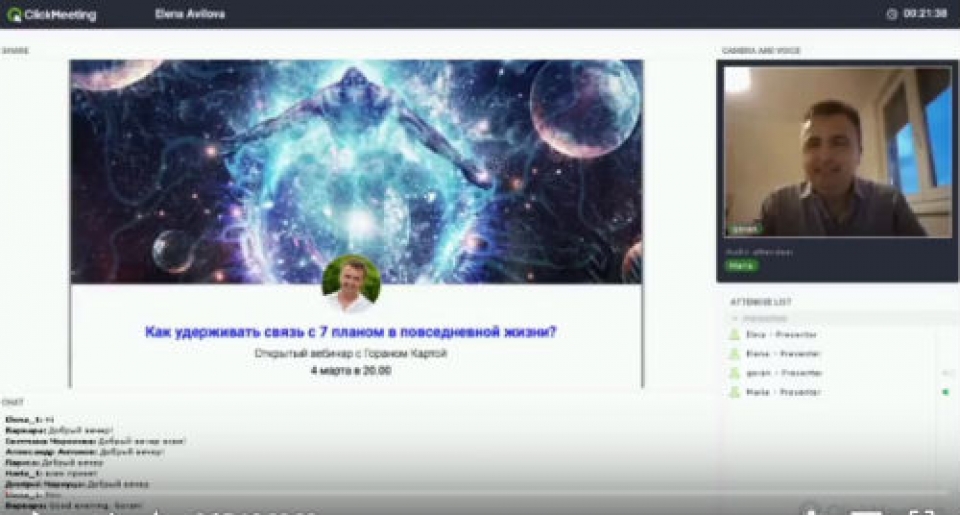Click the green Maria audio attendee badge

pos(741,266)
